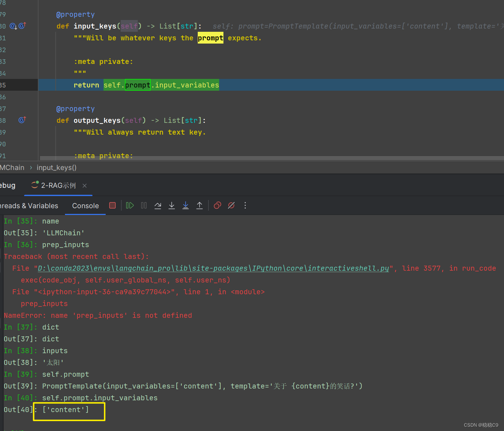The height and width of the screenshot is (431, 504).
Task: Pause the program
Action: (x=144, y=205)
